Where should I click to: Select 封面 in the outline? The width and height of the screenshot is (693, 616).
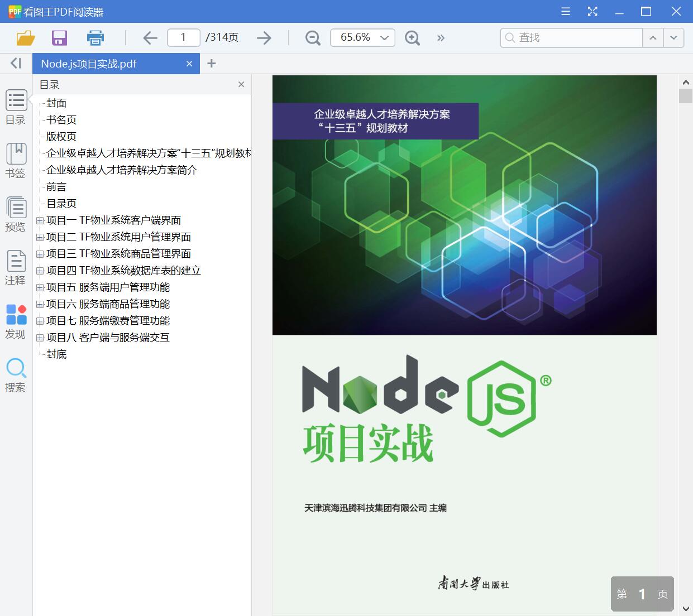coord(56,103)
